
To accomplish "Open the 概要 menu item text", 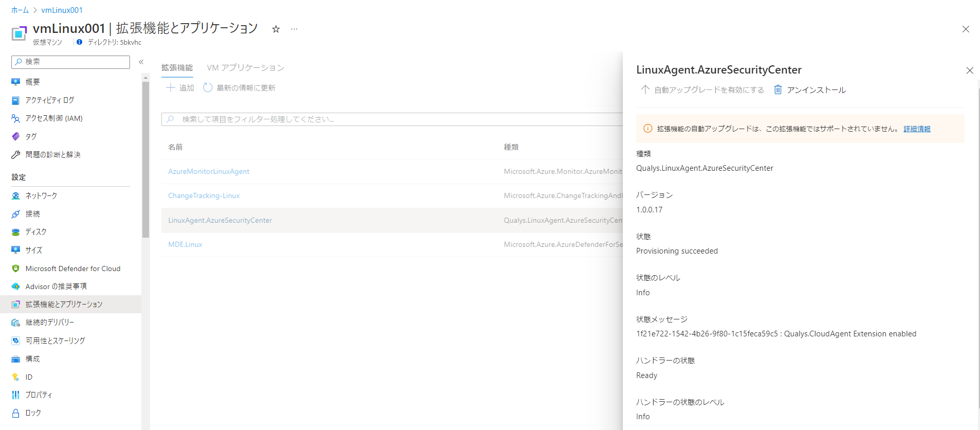I will click(32, 82).
